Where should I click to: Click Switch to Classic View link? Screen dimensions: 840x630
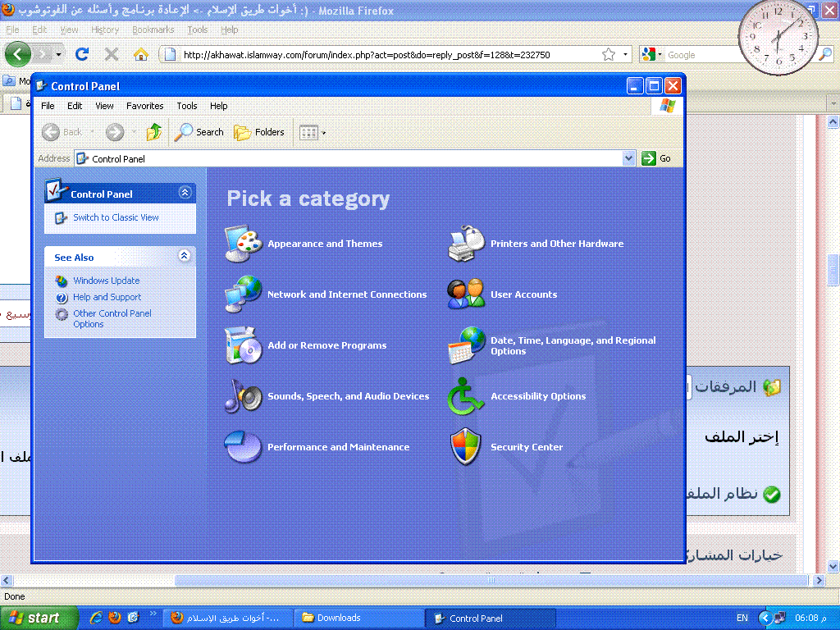tap(116, 217)
